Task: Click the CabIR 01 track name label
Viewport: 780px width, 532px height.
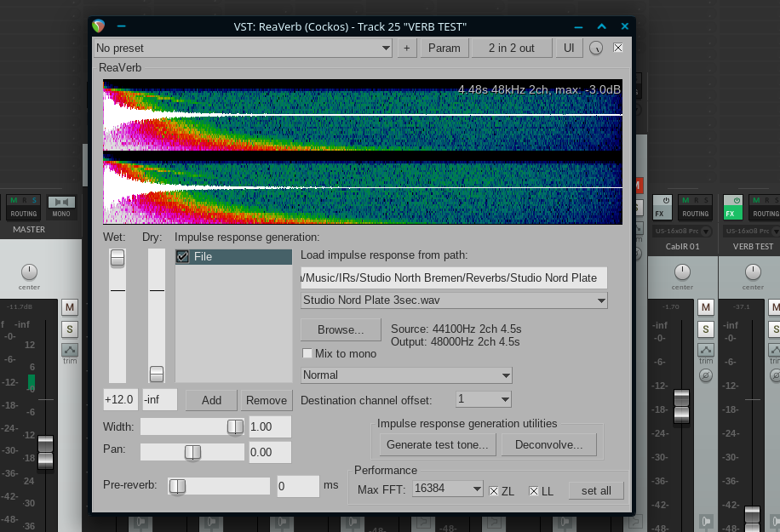Action: coord(682,247)
